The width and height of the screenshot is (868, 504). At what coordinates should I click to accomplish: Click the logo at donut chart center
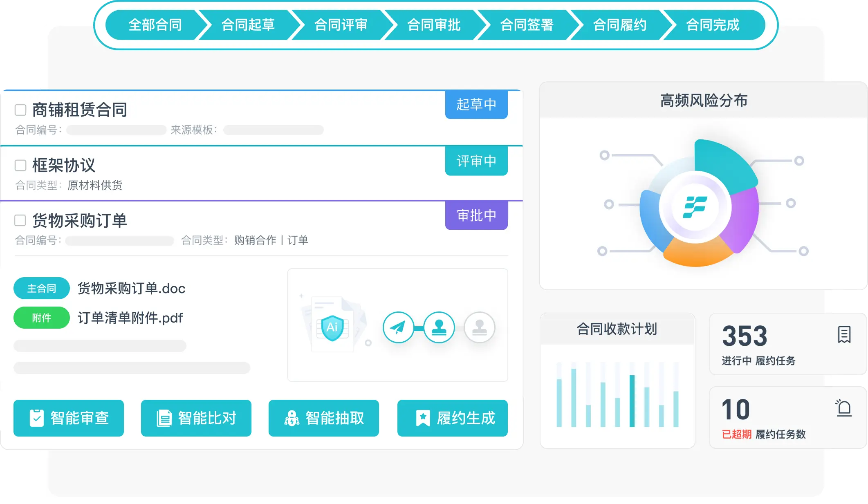tap(695, 207)
